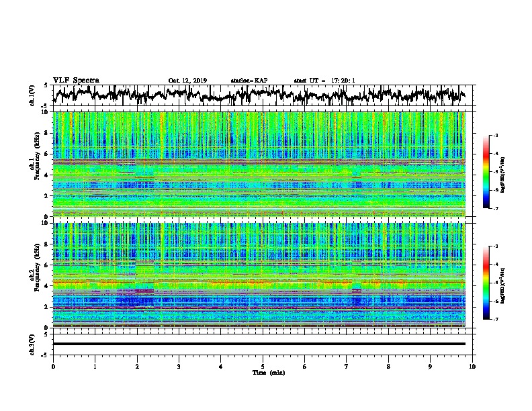Click inside the ch.2 spectrogram panel
Image resolution: width=532 pixels, height=411 pixels.
[x=259, y=275]
